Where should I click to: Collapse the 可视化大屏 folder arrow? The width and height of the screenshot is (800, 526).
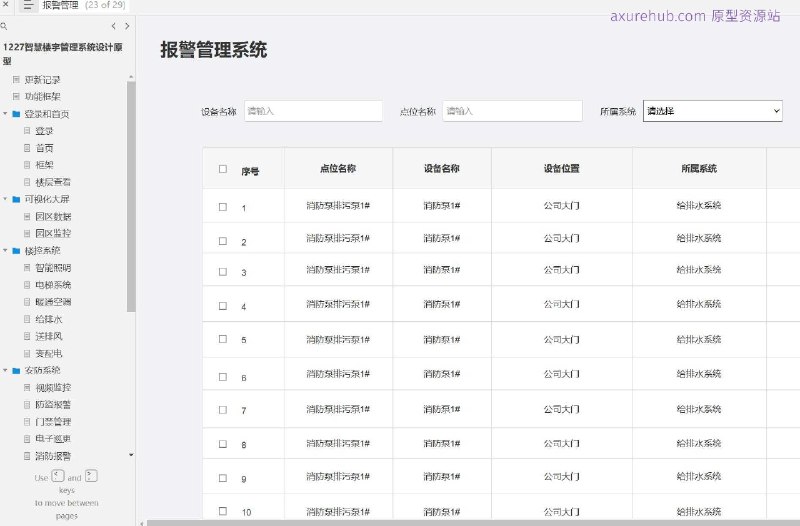[5, 198]
